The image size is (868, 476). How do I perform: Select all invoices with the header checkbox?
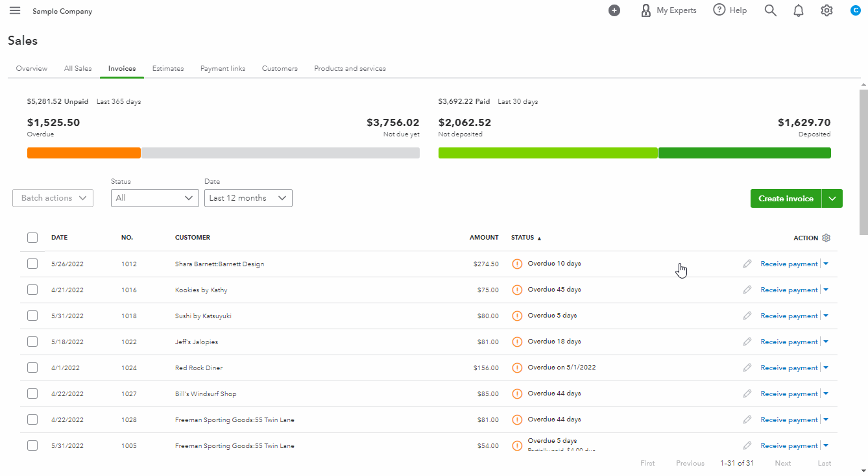[x=32, y=238]
